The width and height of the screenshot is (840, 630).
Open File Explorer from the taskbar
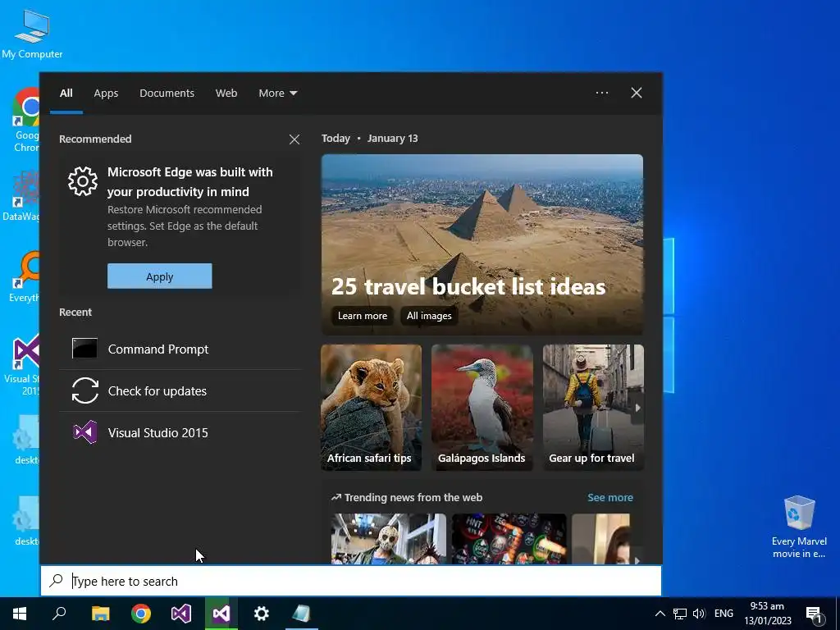pyautogui.click(x=100, y=614)
